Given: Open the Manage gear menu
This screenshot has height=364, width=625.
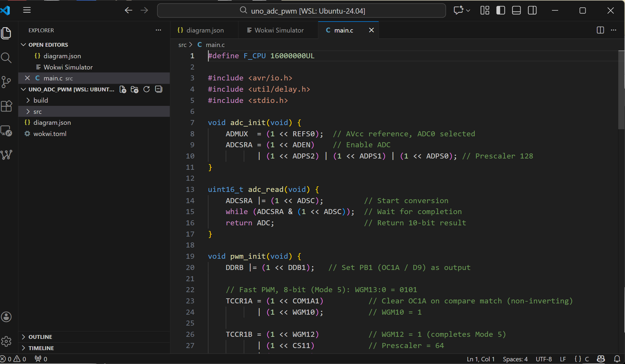Looking at the screenshot, I should coord(6,341).
